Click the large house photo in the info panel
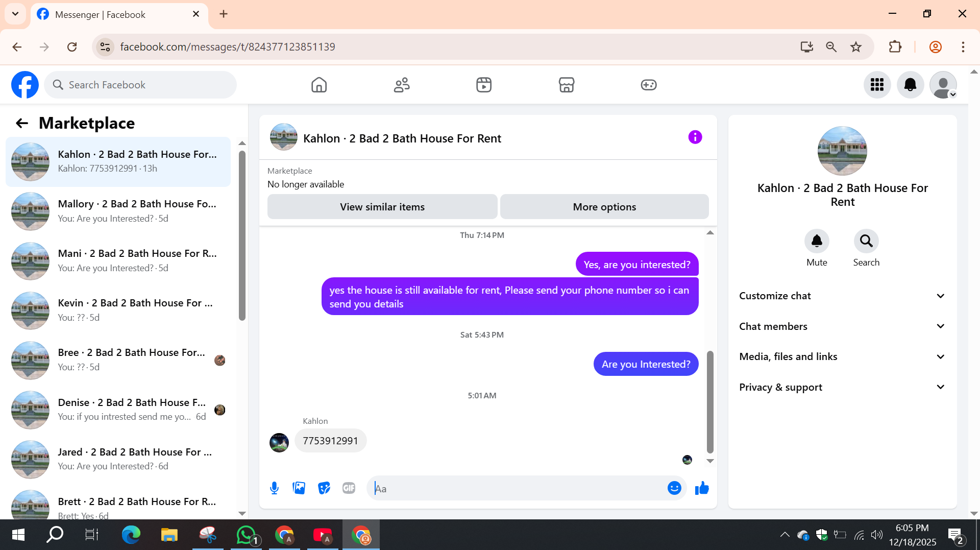The width and height of the screenshot is (980, 550). click(842, 151)
